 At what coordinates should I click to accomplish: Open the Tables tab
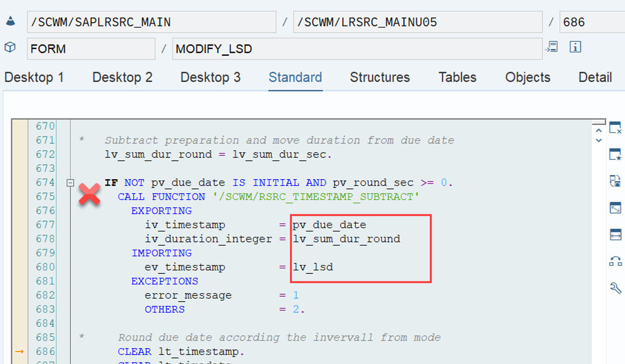(x=457, y=77)
